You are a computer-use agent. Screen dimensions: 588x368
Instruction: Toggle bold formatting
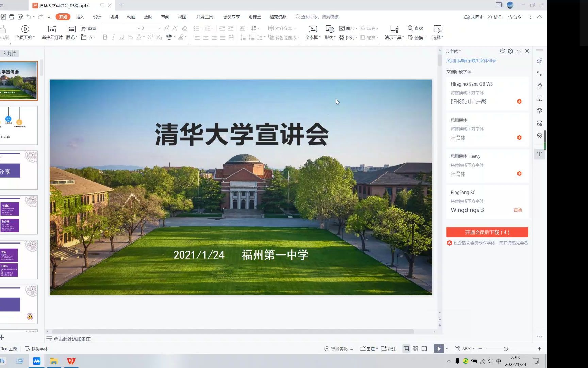pos(105,37)
